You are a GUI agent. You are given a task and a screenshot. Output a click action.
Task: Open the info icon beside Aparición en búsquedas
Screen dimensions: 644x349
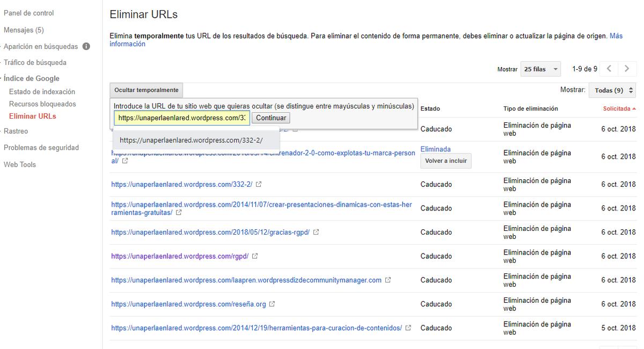tap(86, 47)
